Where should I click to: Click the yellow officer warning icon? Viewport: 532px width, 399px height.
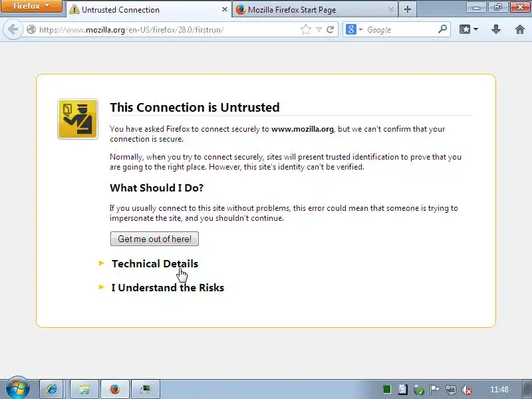[78, 119]
